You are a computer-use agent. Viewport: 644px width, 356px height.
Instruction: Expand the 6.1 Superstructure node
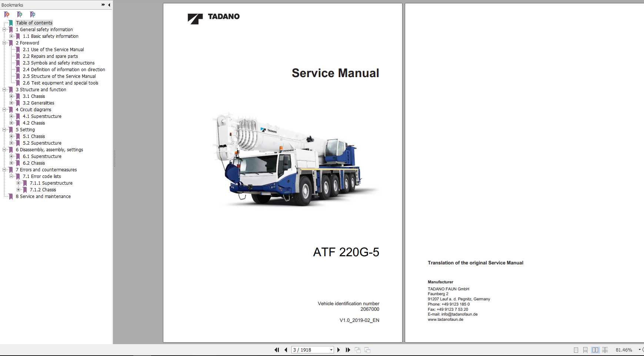11,156
